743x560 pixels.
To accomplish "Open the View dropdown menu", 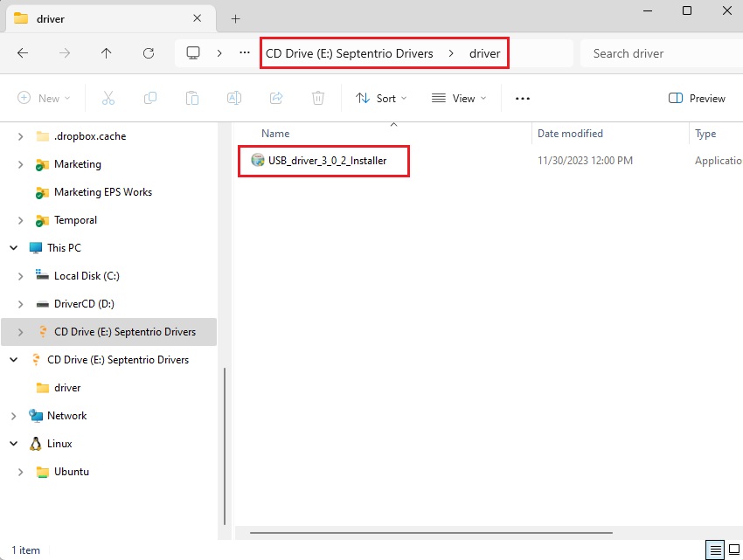I will (459, 99).
